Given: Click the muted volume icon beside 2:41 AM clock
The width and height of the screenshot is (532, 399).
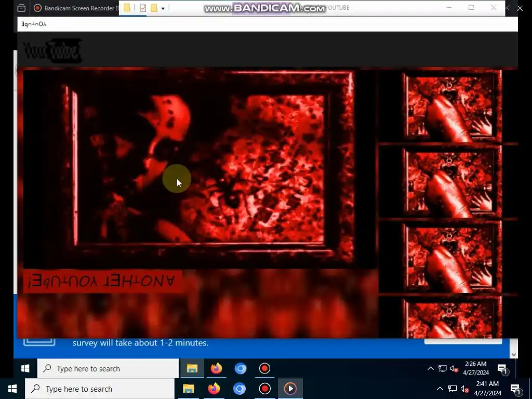Looking at the screenshot, I should [x=465, y=389].
